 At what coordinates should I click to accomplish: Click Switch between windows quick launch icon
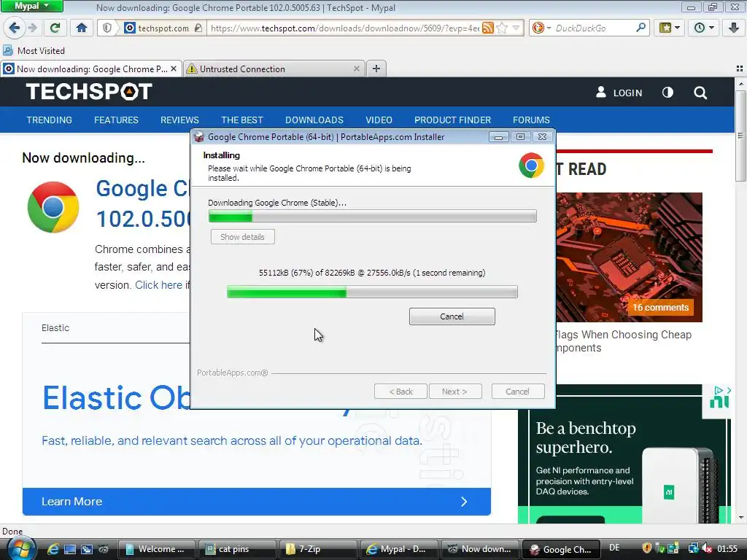click(x=87, y=549)
